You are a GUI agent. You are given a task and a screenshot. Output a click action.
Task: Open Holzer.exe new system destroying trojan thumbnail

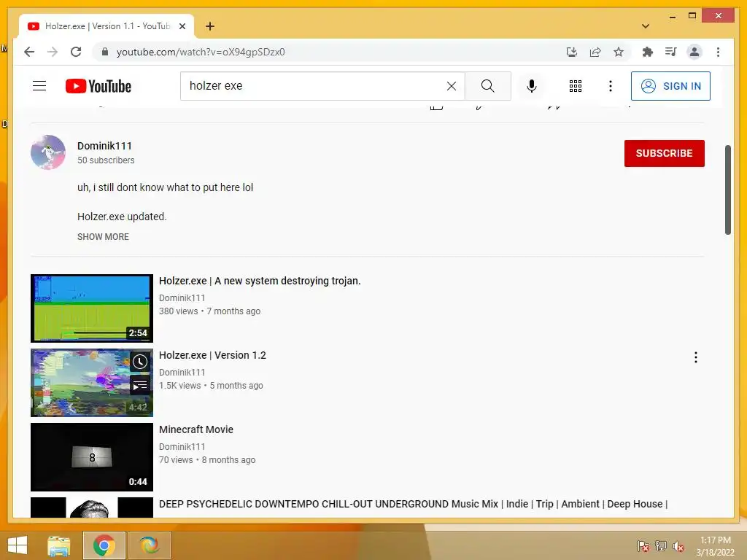coord(92,308)
